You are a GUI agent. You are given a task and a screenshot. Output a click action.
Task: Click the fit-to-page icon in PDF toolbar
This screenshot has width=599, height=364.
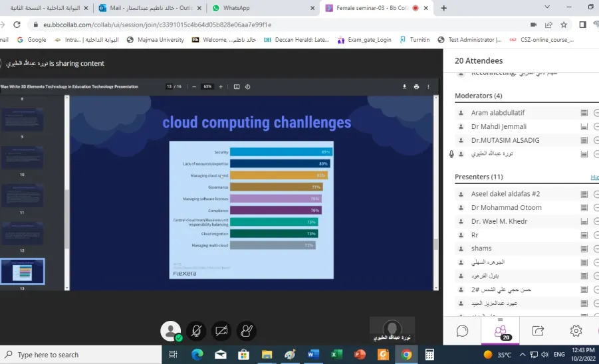237,86
